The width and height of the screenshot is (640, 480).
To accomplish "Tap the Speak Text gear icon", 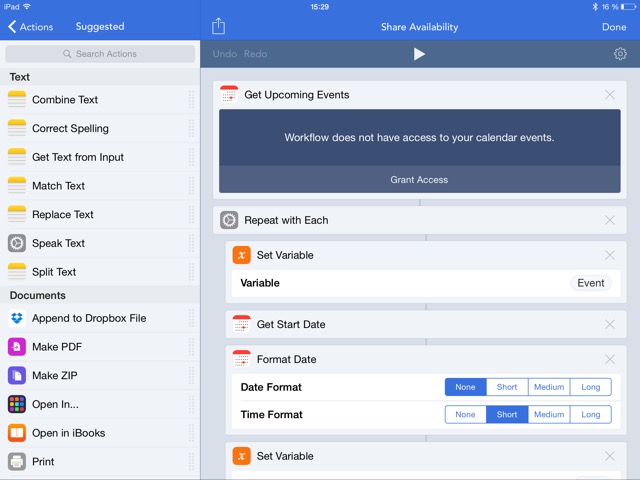I will pyautogui.click(x=17, y=243).
